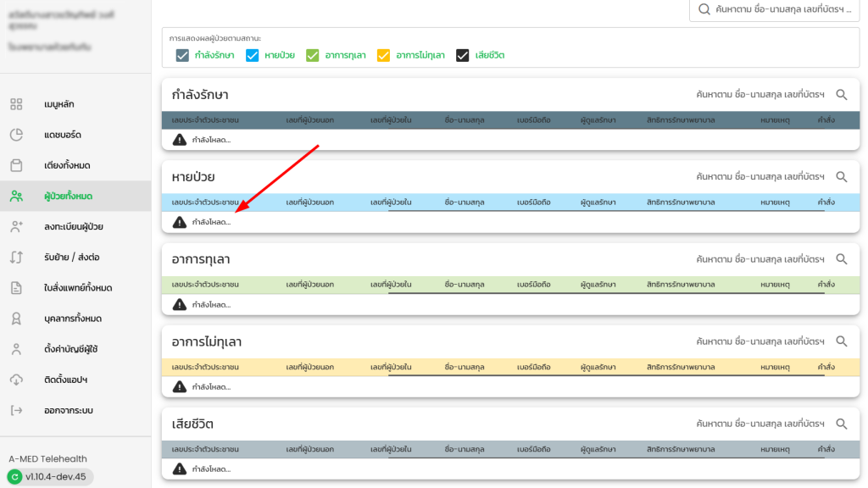868x488 pixels.
Task: Click the ลงทะเบียนผู้ป่วย add-user icon
Action: coord(16,226)
